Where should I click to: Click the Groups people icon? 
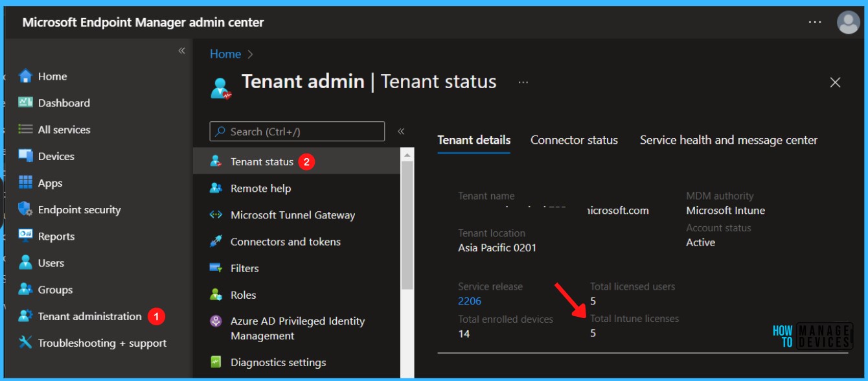tap(25, 289)
